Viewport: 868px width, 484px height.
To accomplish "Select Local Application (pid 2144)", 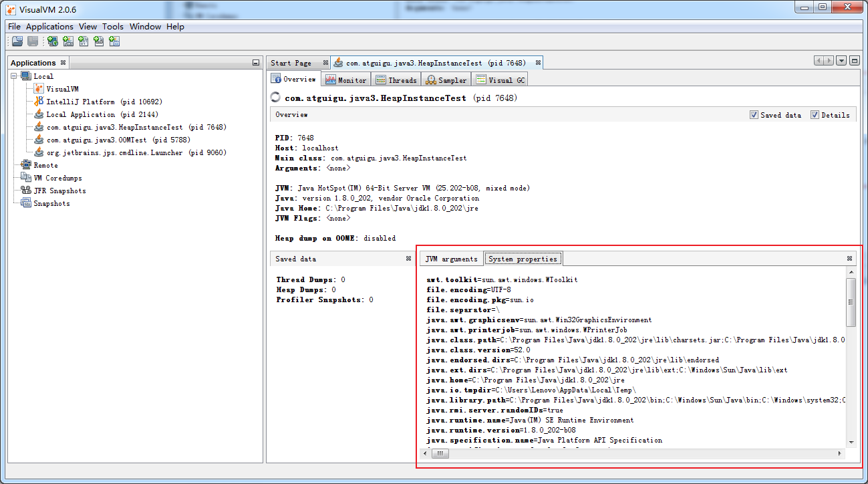I will (102, 114).
